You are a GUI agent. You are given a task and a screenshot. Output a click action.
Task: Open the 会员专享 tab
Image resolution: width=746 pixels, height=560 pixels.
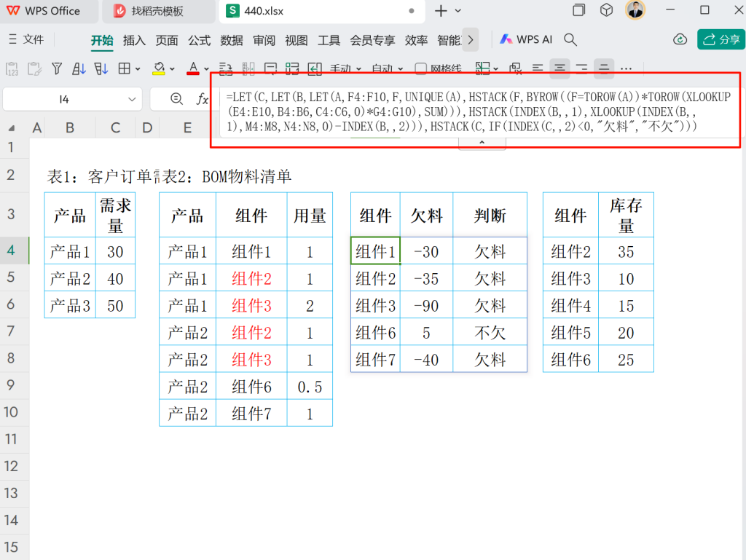point(372,40)
